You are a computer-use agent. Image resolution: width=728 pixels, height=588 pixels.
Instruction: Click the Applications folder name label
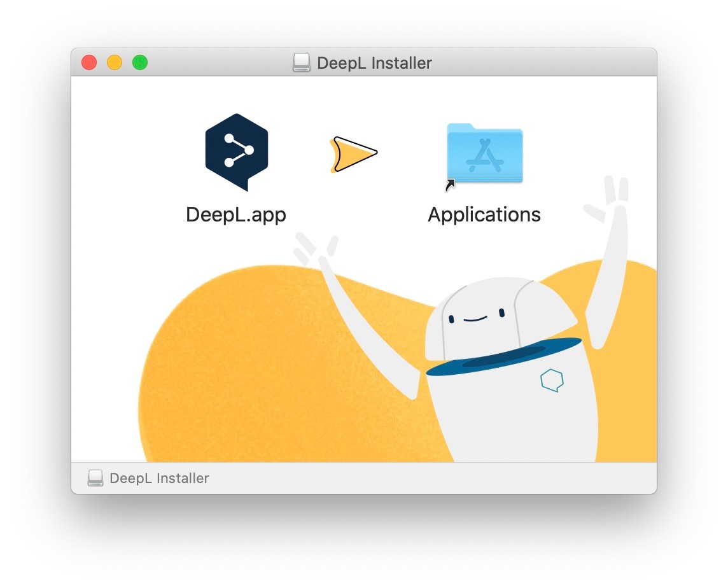[x=484, y=214]
